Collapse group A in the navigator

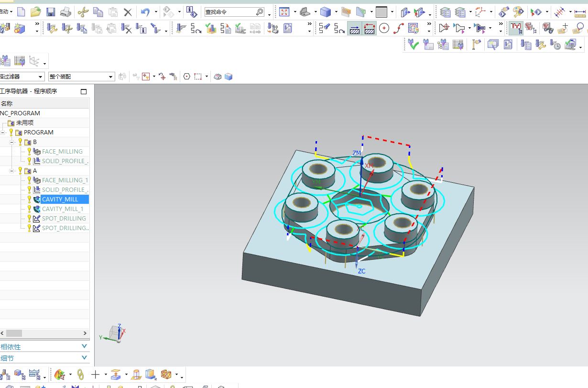click(12, 171)
